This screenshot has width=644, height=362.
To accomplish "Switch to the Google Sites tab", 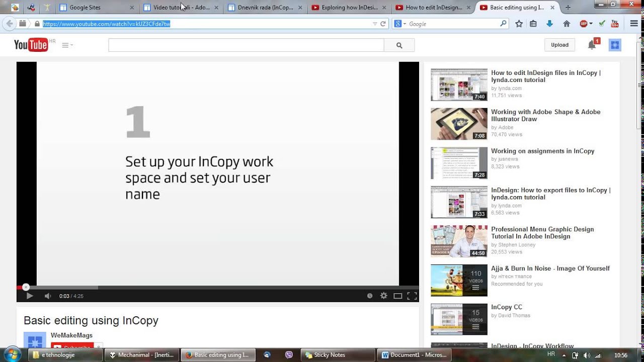I will (x=97, y=8).
